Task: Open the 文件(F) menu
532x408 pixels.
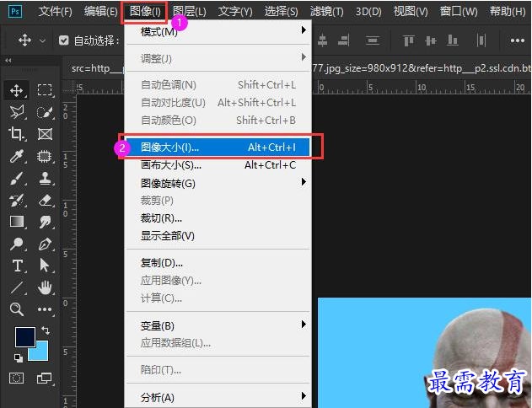Action: 56,12
